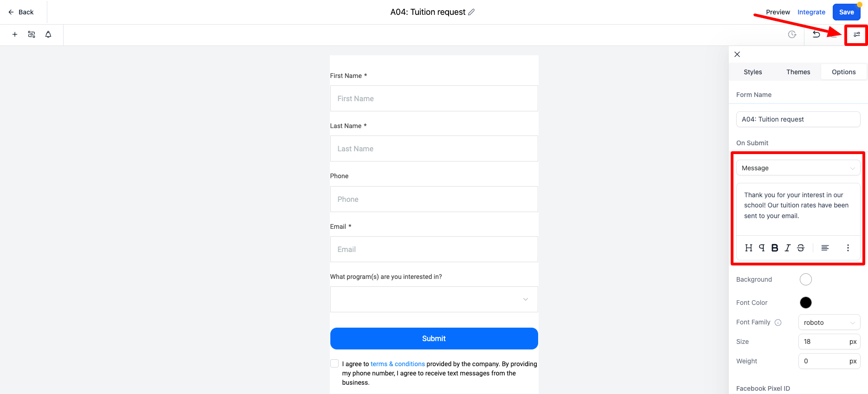
Task: Check the terms & conditions agreement checkbox
Action: click(334, 363)
